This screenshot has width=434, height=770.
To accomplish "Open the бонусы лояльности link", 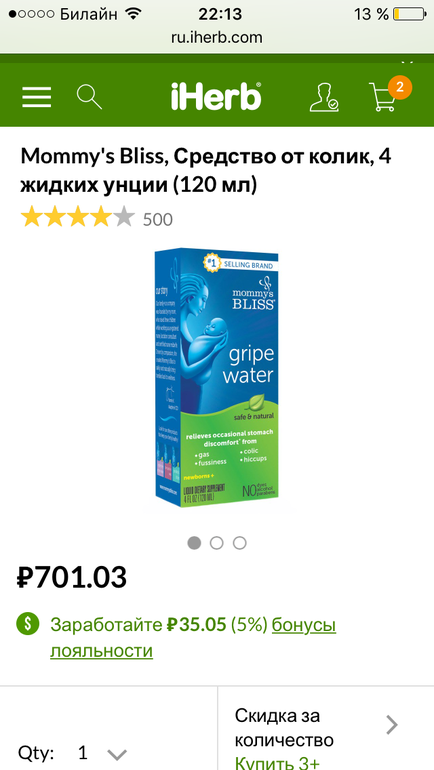I will point(193,638).
